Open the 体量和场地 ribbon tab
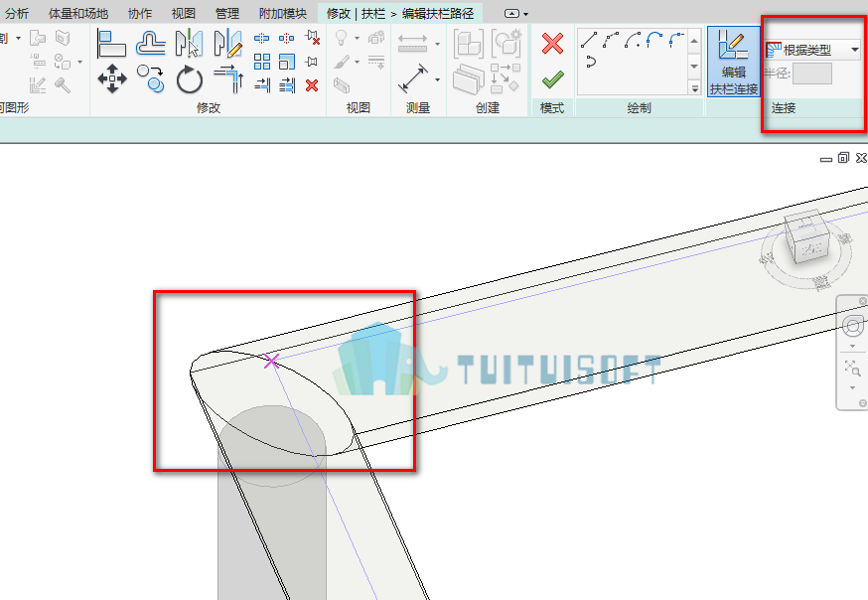Screen dimensions: 868x600 pyautogui.click(x=78, y=13)
